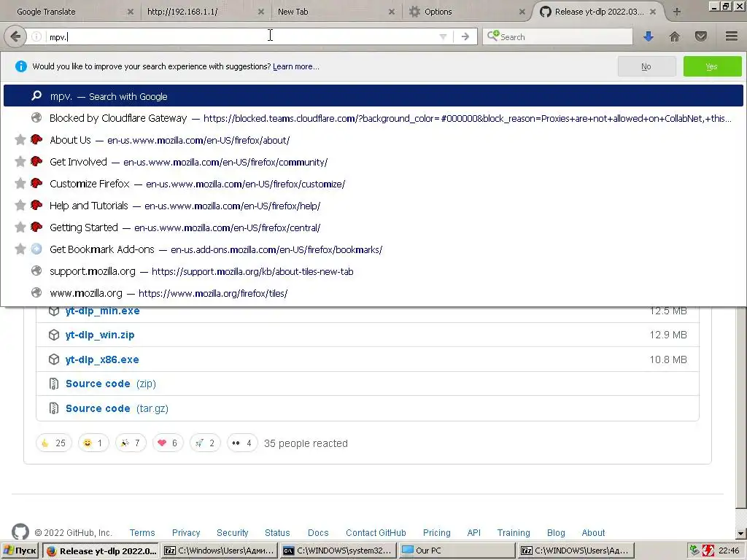Screen dimensions: 747x560
Task: Switch to C:\WINDOWS\system32 console taskbar item
Action: 338,551
